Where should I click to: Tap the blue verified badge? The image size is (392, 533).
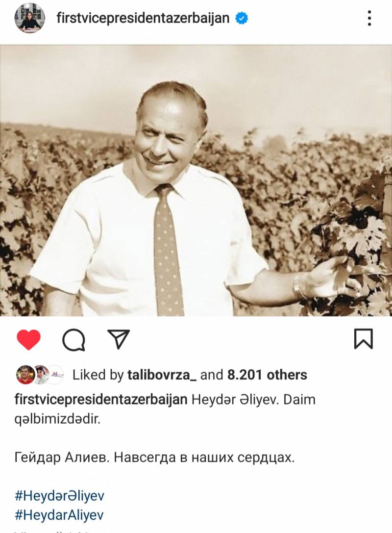pos(242,18)
